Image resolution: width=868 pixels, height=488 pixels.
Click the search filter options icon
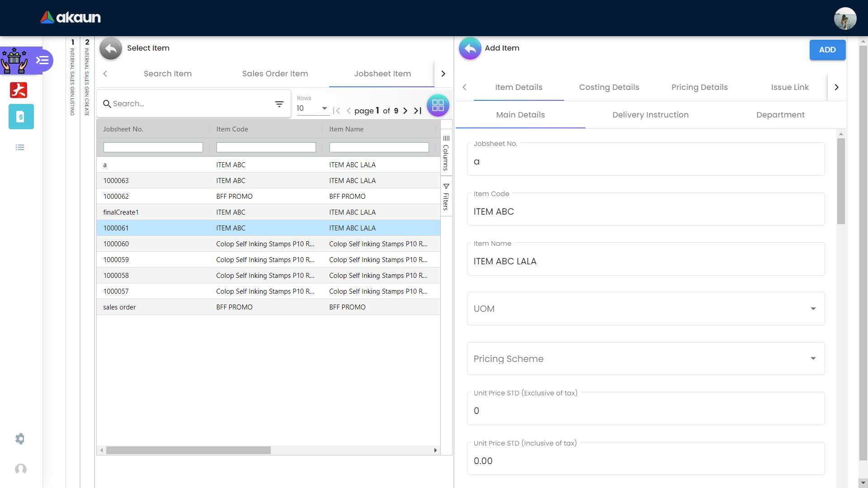point(279,104)
